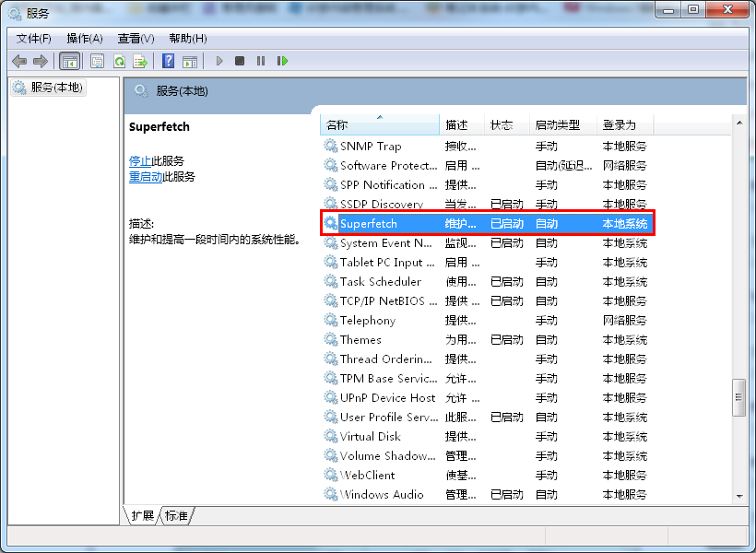Restart the service with the toolbar restart icon
756x553 pixels.
(282, 61)
